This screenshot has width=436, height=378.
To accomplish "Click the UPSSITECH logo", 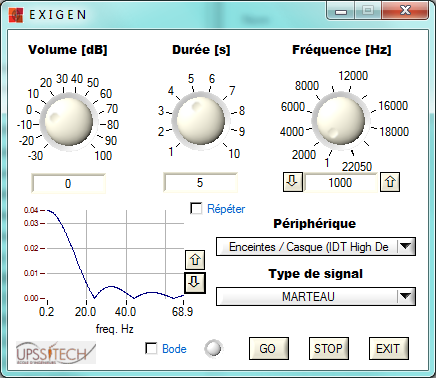I will point(56,353).
